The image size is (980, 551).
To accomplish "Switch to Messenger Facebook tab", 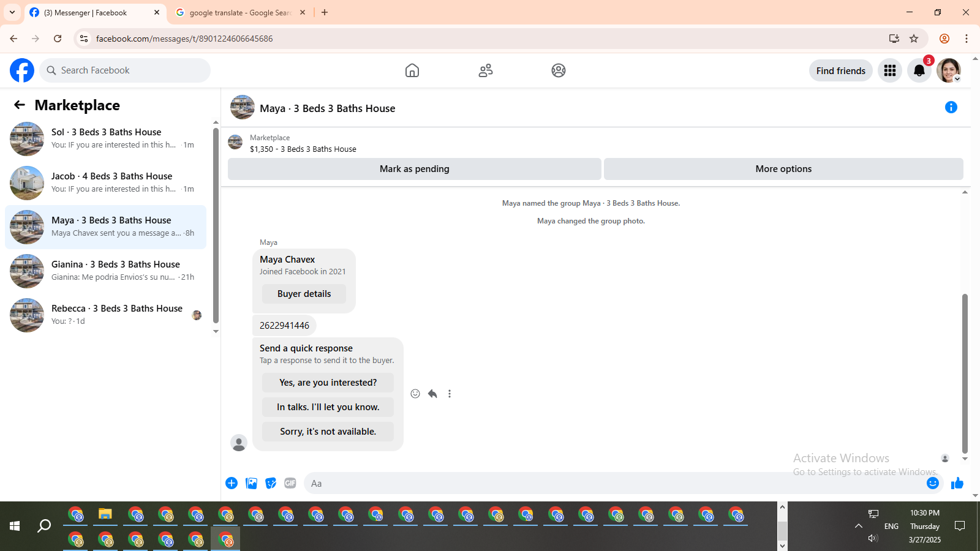I will coord(95,12).
